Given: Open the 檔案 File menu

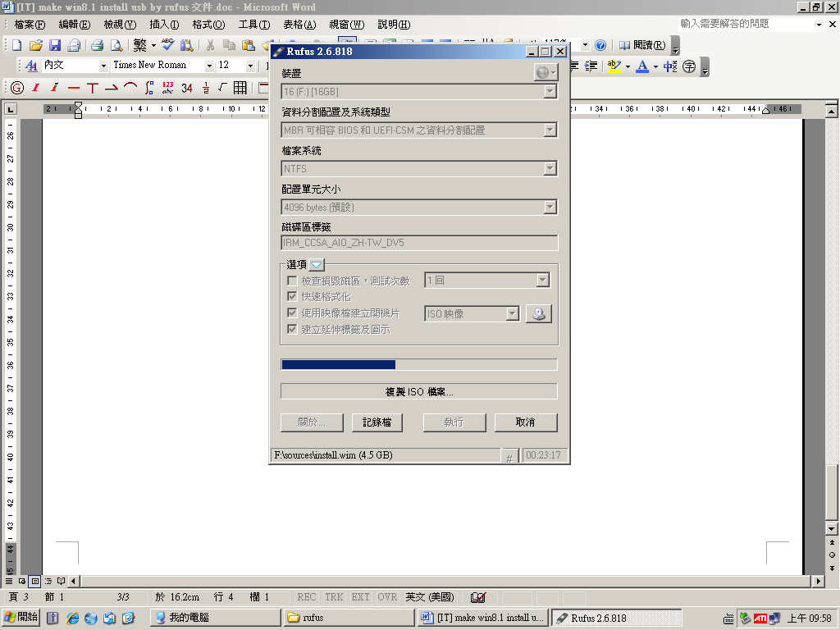Looking at the screenshot, I should (30, 25).
